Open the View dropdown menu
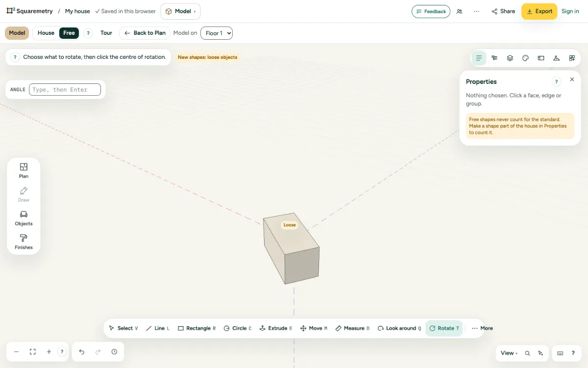The image size is (588, 368). [x=509, y=353]
